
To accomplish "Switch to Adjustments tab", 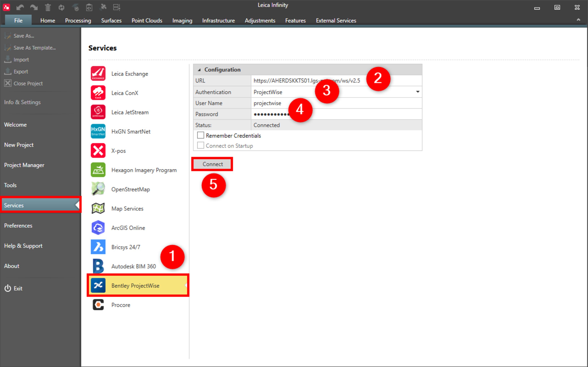I will 260,20.
